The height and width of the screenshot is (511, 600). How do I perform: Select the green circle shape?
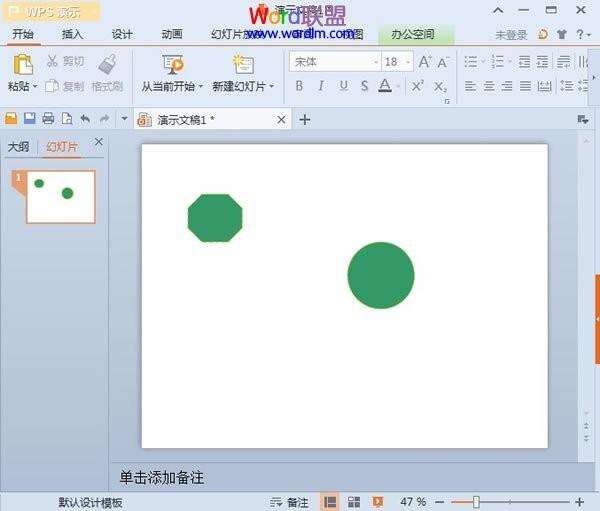tap(381, 275)
